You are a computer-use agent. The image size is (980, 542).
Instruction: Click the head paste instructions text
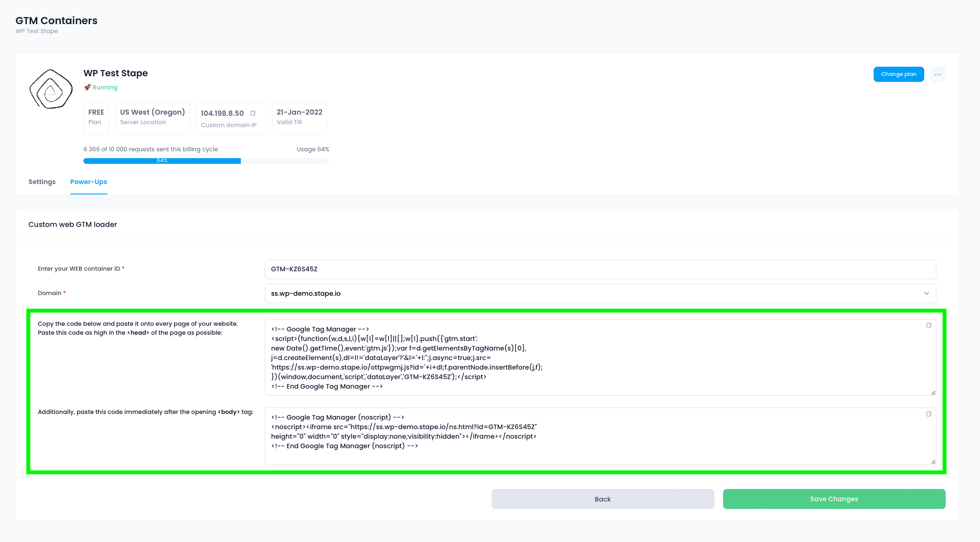[x=138, y=328]
